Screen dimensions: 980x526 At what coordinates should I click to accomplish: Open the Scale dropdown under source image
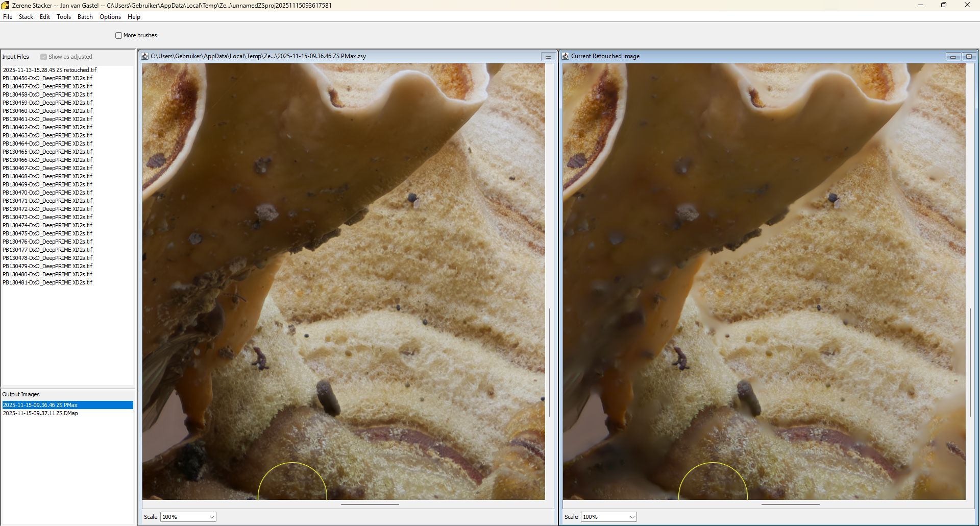188,517
